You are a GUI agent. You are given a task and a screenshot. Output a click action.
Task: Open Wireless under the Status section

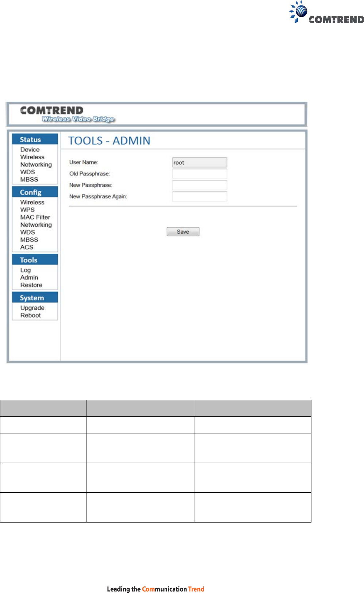[32, 157]
